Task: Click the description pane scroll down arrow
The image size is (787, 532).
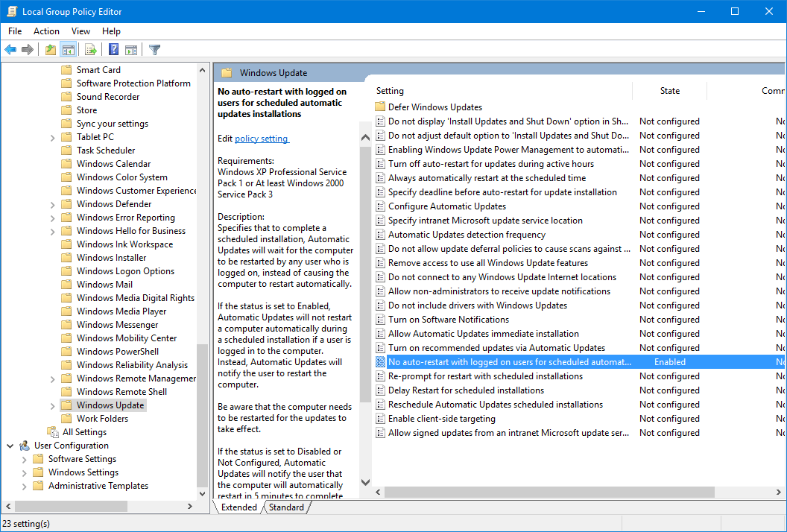Action: coord(365,482)
